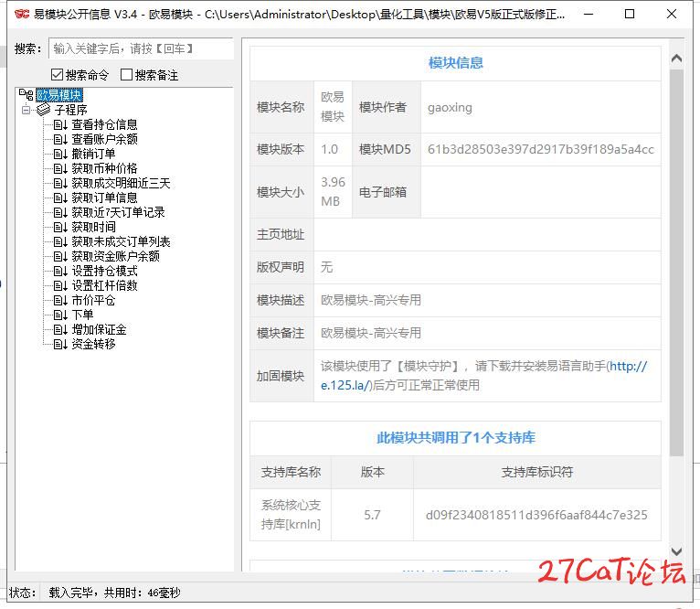
Task: Toggle the 搜索命令 checkbox
Action: pos(57,75)
